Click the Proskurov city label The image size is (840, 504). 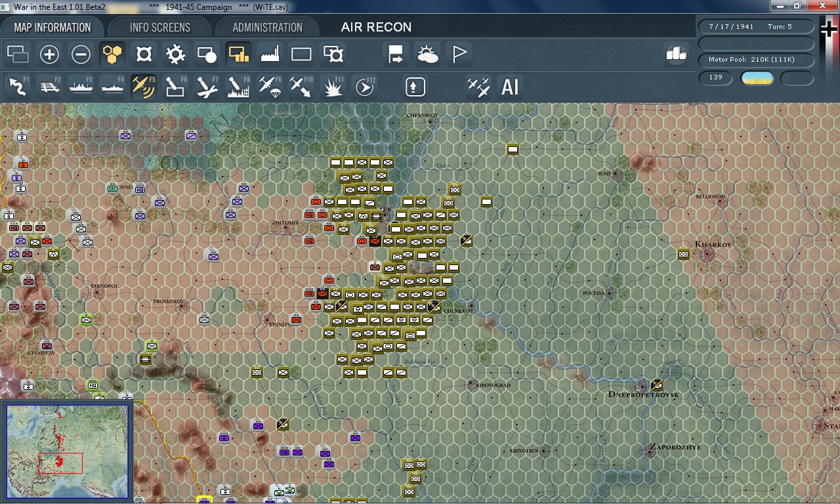(169, 301)
